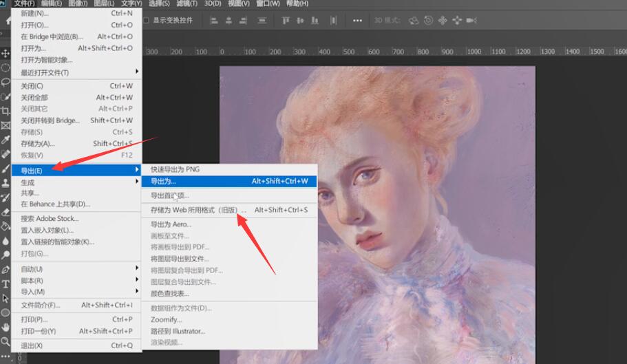The image size is (627, 364).
Task: Select the Clone Stamp tool
Action: (x=6, y=183)
